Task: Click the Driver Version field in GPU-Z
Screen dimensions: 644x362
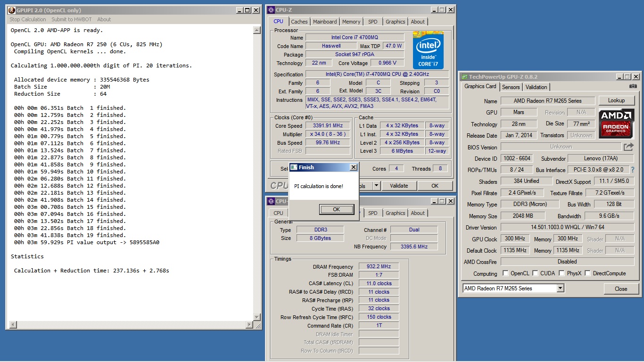Action: (x=567, y=227)
